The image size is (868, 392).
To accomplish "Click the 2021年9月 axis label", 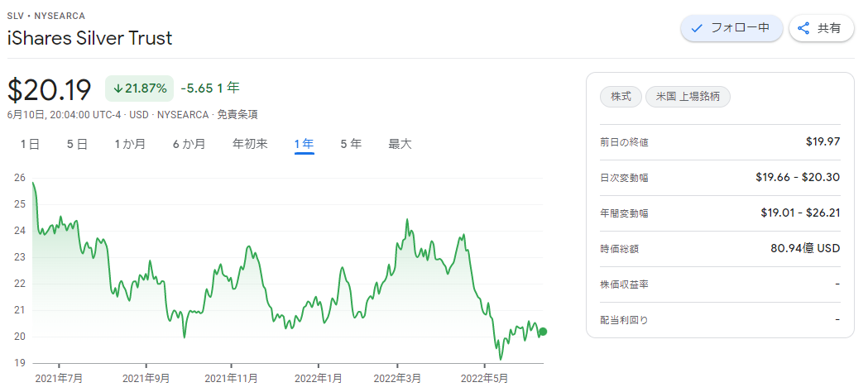I will click(146, 379).
